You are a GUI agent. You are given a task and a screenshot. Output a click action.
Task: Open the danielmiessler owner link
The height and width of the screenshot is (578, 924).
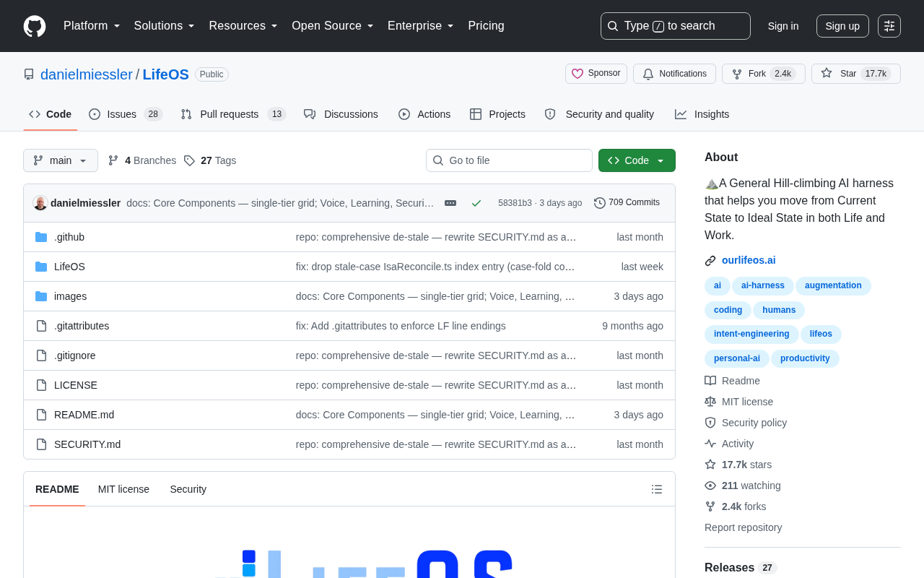[x=87, y=74]
